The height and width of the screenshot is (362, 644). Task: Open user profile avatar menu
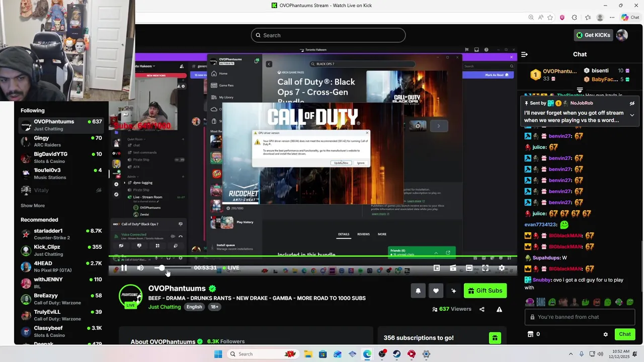click(622, 35)
